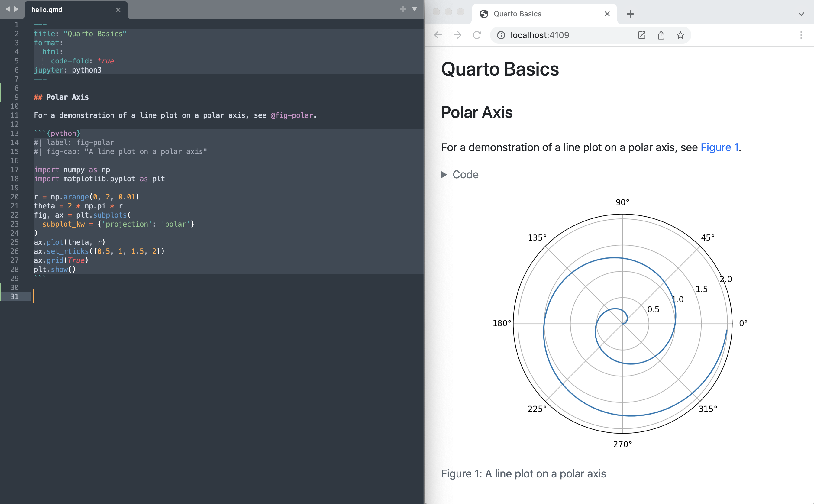Open the browser three-dot menu
Viewport: 814px width, 504px height.
(x=801, y=35)
